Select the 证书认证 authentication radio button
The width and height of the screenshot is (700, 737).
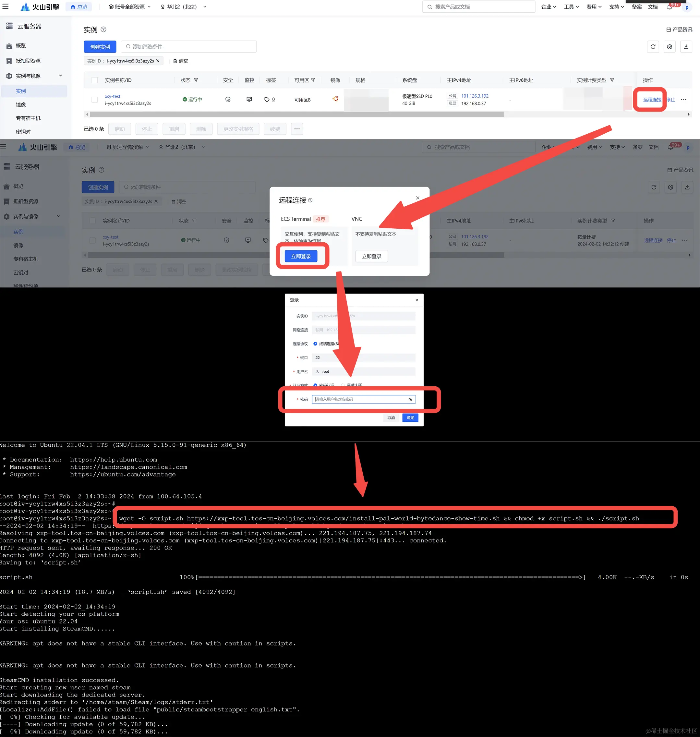click(x=343, y=385)
